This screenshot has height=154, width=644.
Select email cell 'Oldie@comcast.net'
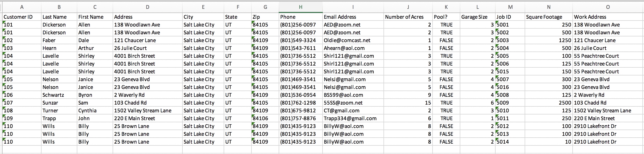[x=353, y=40]
